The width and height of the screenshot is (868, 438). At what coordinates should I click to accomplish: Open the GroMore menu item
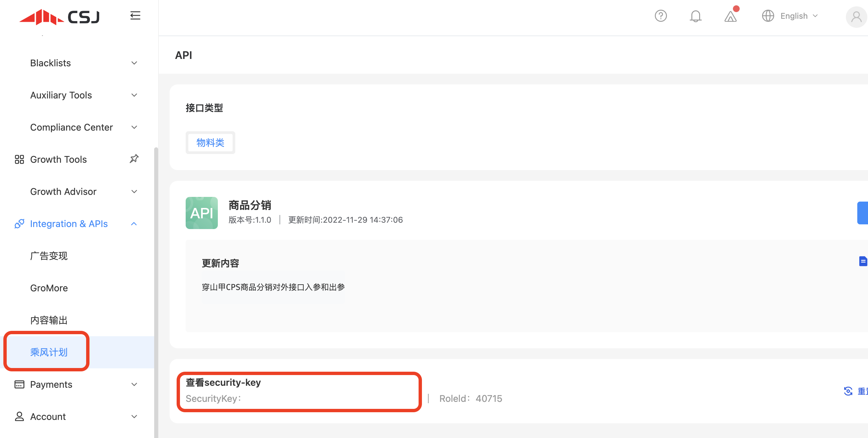tap(49, 288)
